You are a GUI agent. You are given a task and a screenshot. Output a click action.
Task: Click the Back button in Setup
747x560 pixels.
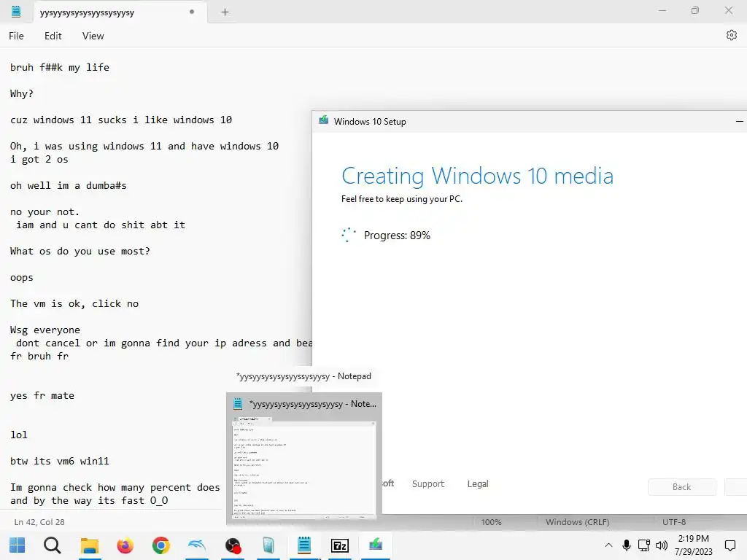pyautogui.click(x=682, y=486)
